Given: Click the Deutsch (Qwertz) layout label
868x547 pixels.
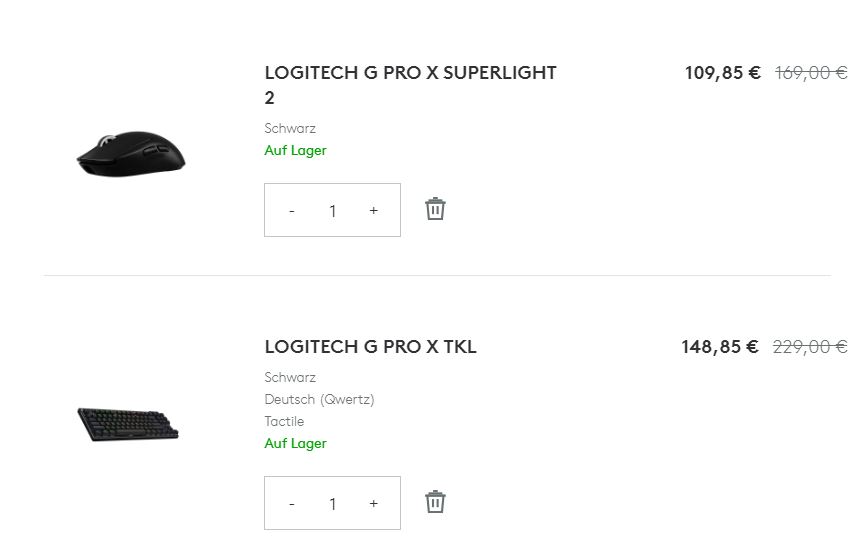Looking at the screenshot, I should 319,400.
